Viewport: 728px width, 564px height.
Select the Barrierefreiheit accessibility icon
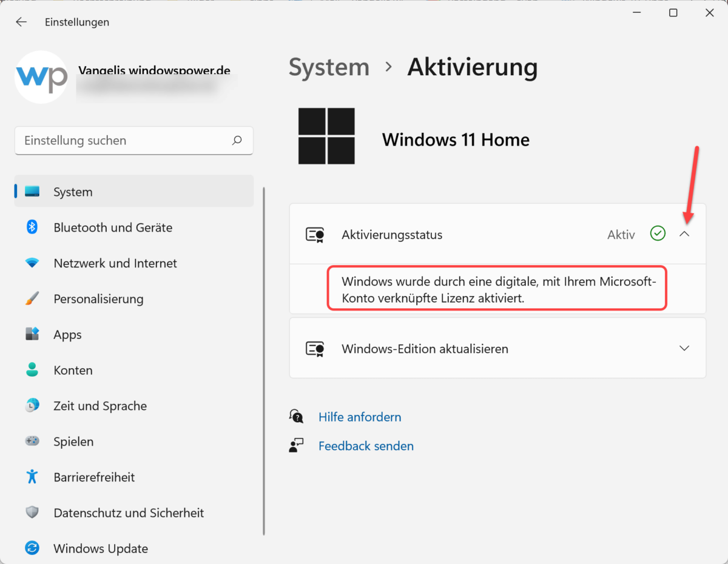click(x=32, y=477)
